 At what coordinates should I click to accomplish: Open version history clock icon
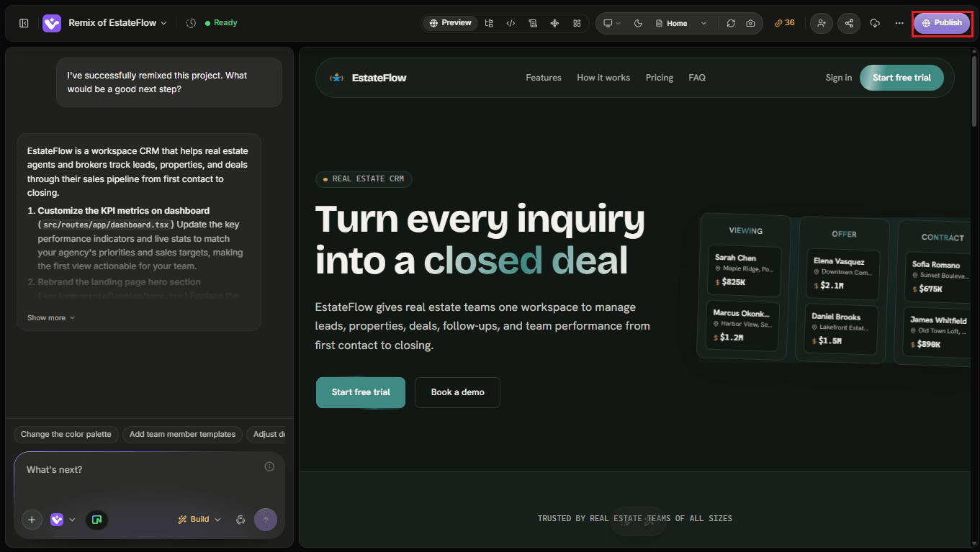[191, 23]
